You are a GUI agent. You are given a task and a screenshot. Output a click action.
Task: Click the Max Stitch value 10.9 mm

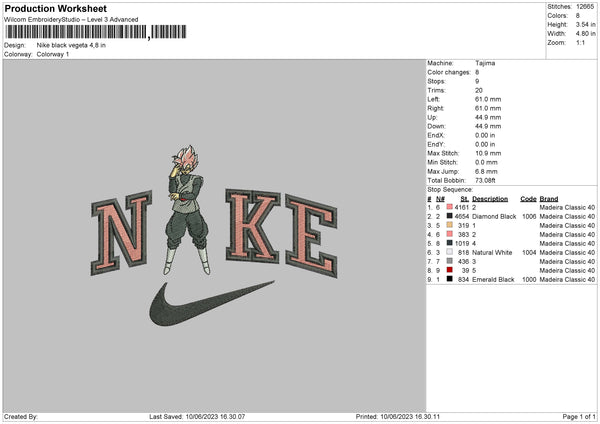point(488,153)
